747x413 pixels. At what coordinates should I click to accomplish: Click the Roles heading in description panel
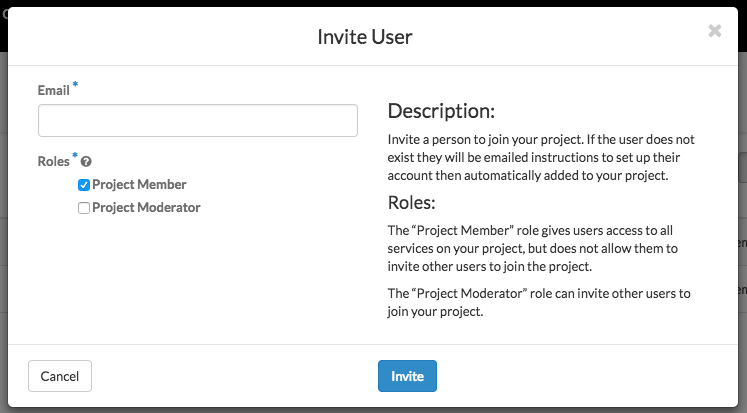(x=412, y=203)
